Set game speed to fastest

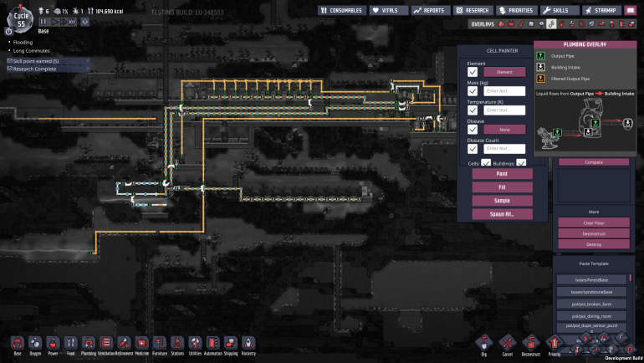click(x=72, y=22)
